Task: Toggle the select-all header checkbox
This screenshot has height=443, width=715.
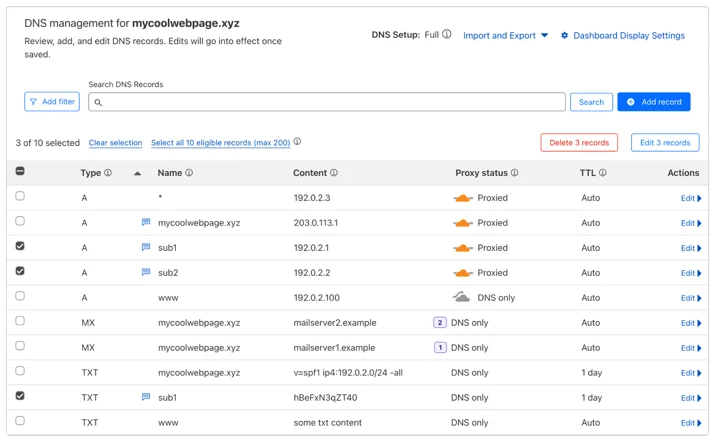Action: click(20, 171)
